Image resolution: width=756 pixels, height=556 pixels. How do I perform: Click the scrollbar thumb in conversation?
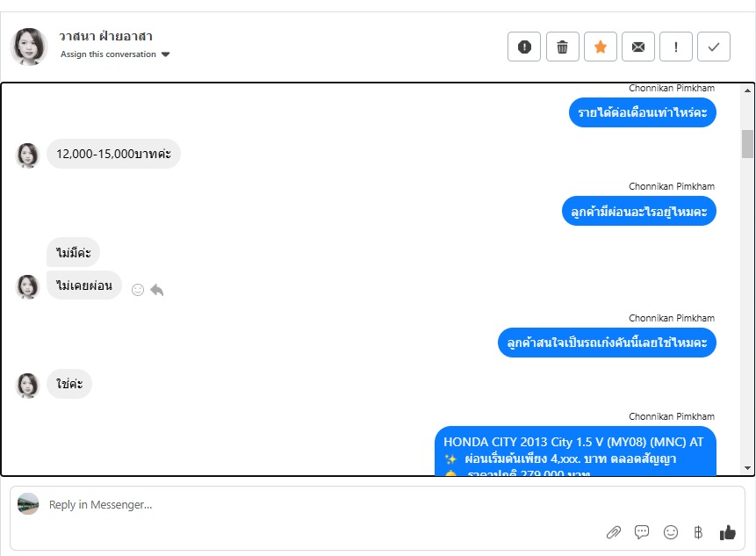(747, 144)
